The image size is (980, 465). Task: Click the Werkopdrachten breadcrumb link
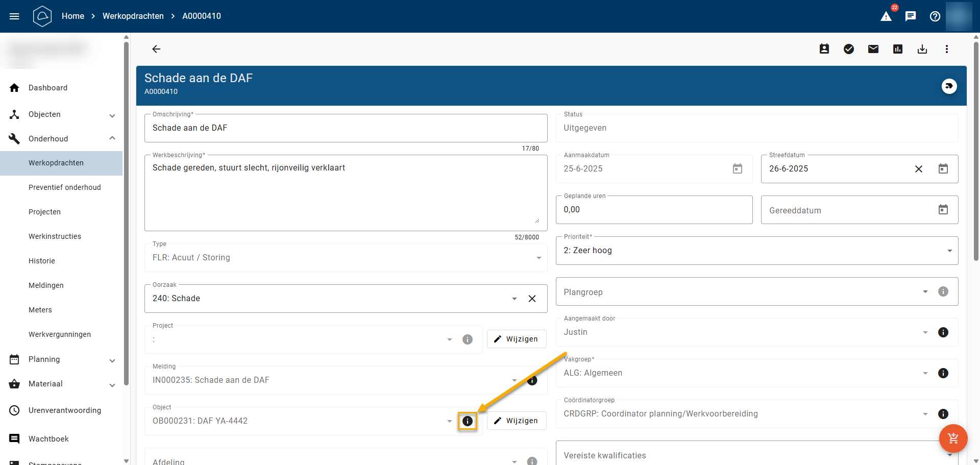[x=133, y=16]
